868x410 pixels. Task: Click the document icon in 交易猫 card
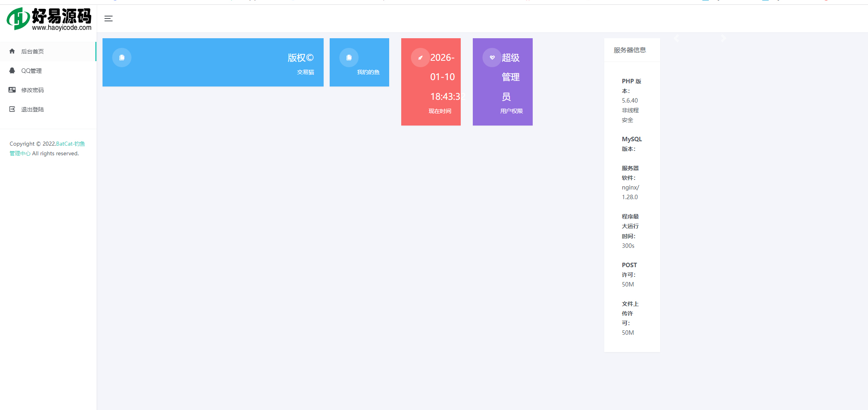[x=122, y=58]
